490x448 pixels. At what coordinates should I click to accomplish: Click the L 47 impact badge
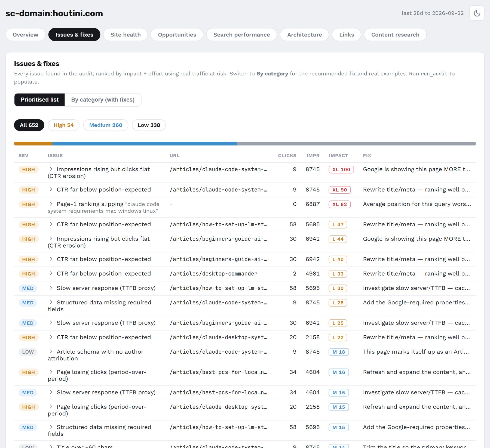(338, 225)
